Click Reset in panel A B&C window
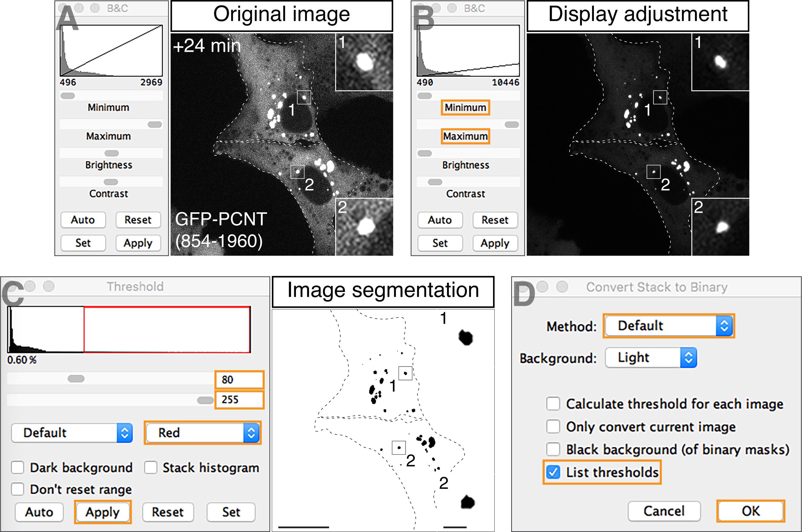The width and height of the screenshot is (802, 532). pyautogui.click(x=138, y=220)
